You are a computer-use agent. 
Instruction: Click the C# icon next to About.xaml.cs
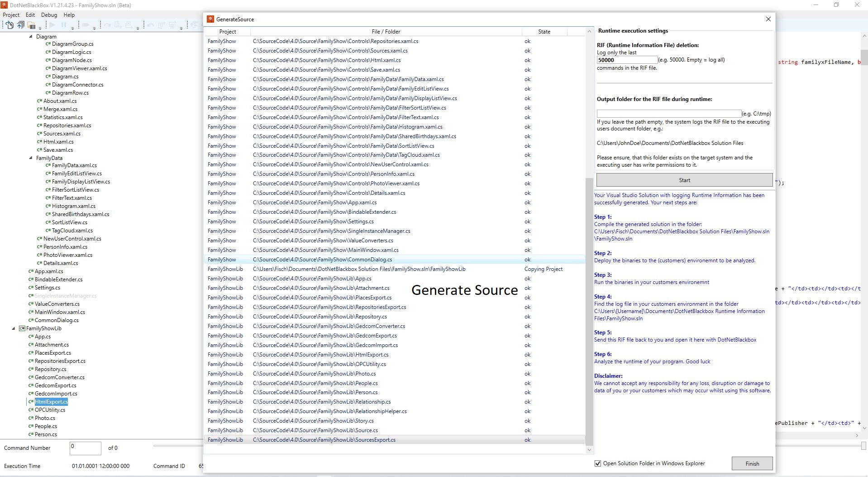point(39,101)
